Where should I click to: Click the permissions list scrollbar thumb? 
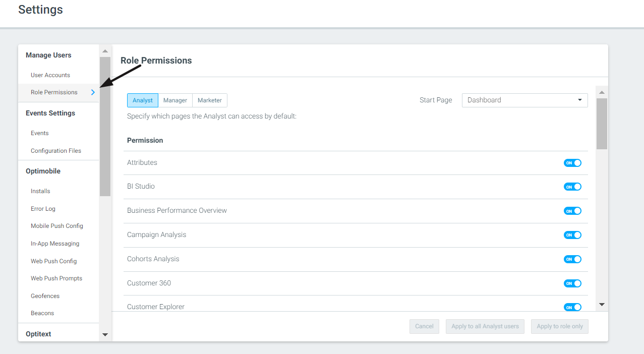click(602, 124)
